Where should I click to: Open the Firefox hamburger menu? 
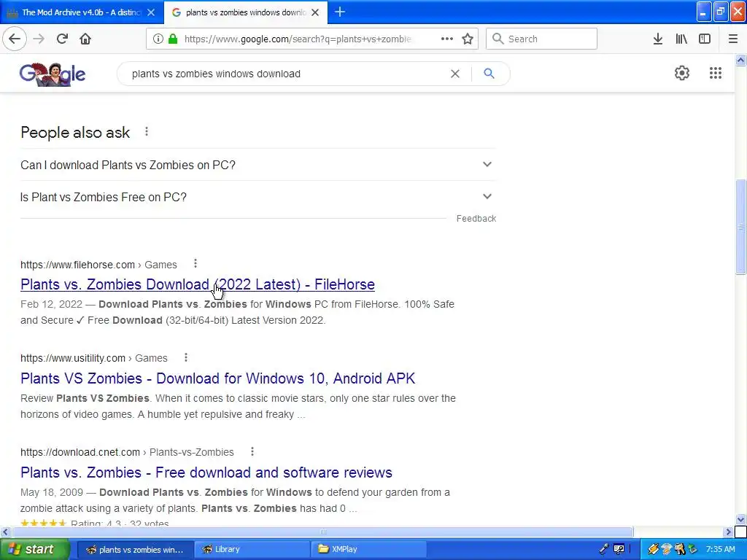tap(733, 39)
